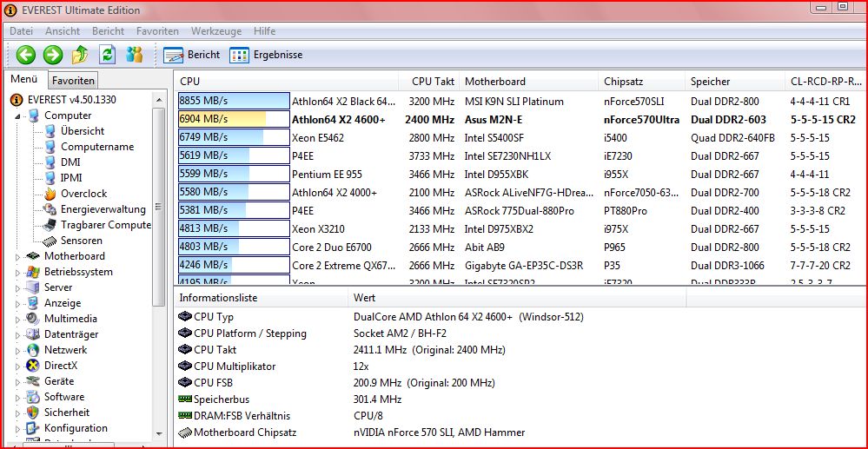Image resolution: width=868 pixels, height=449 pixels.
Task: Click the highlighted 6904 MB/s result bar
Action: [x=234, y=119]
